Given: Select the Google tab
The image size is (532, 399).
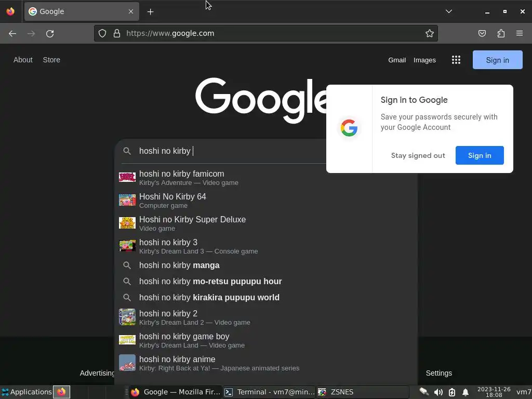Looking at the screenshot, I should pos(82,11).
